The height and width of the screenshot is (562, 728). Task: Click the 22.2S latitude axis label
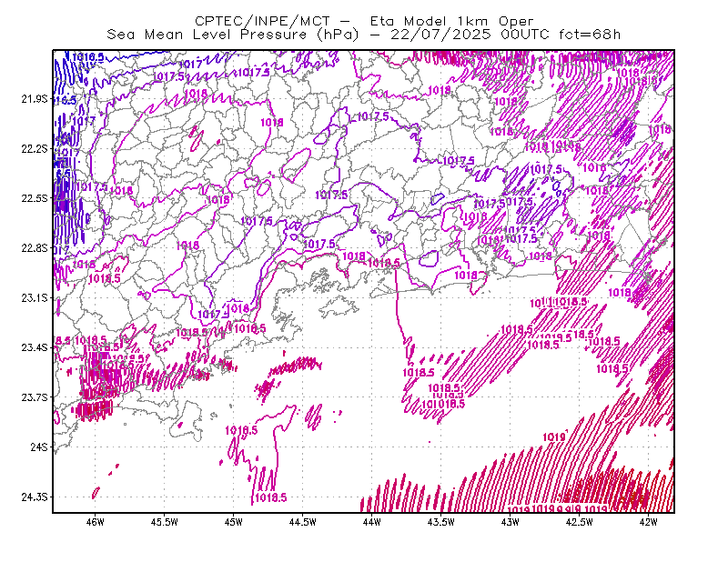coord(35,149)
